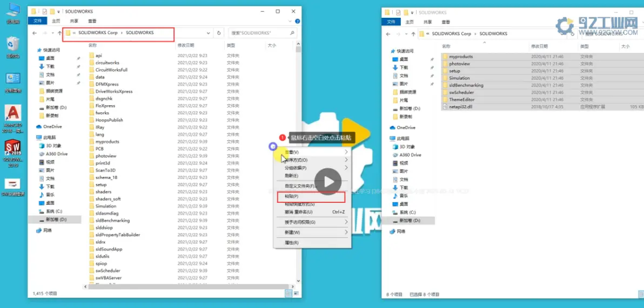This screenshot has height=308, width=644.
Task: Expand 新建(W) submenu in context menu
Action: point(346,232)
